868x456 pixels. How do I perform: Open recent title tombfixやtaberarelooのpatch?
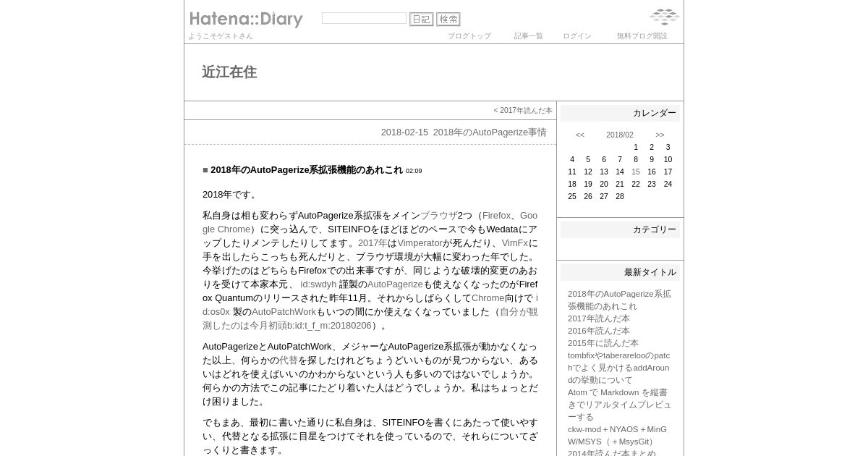619,368
